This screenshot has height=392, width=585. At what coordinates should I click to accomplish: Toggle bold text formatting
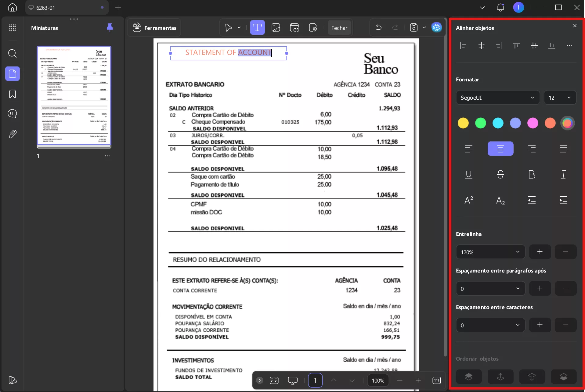click(x=532, y=174)
